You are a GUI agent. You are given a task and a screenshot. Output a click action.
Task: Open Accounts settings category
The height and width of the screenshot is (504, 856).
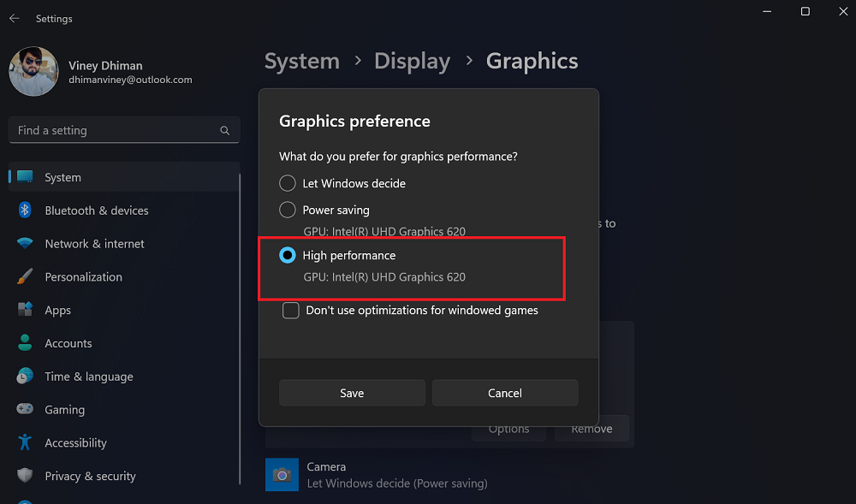point(124,343)
